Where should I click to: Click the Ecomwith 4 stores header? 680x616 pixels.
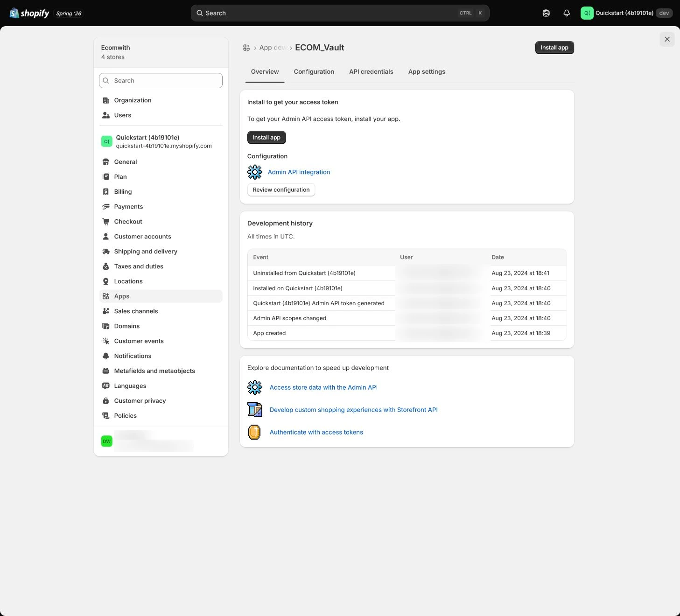(161, 52)
